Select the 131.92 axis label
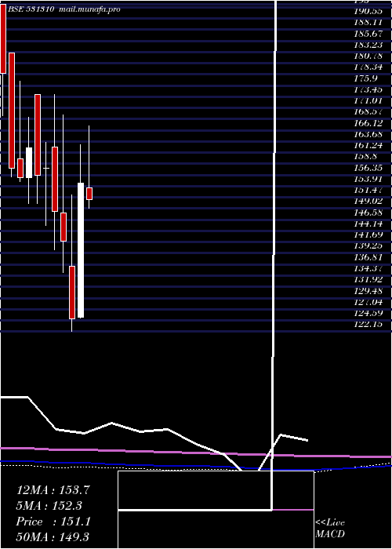Image resolution: width=392 pixels, height=549 pixels. 368,279
